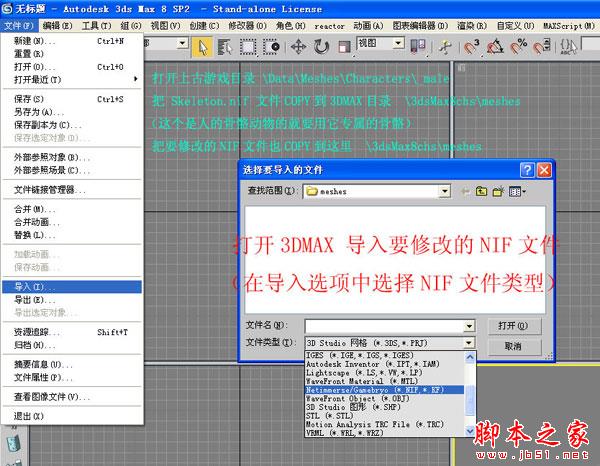Toggle 3D Snaps magnet icon
The width and height of the screenshot is (600, 466).
[x=471, y=47]
